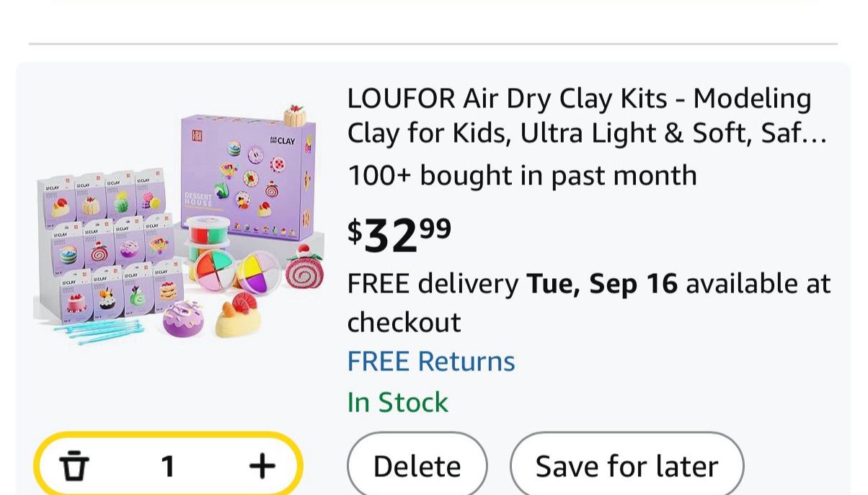Open the FREE Returns link
Screen dimensions: 868x495
tap(431, 361)
